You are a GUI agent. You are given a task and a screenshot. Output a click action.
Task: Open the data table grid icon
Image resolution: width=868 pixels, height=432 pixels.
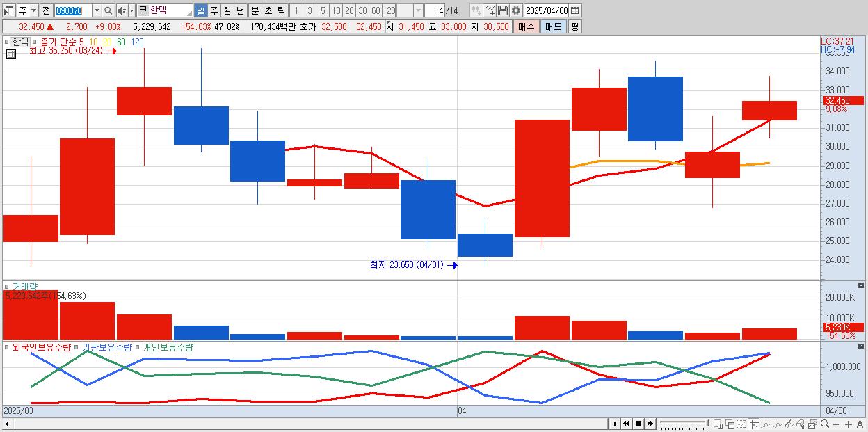point(11,54)
